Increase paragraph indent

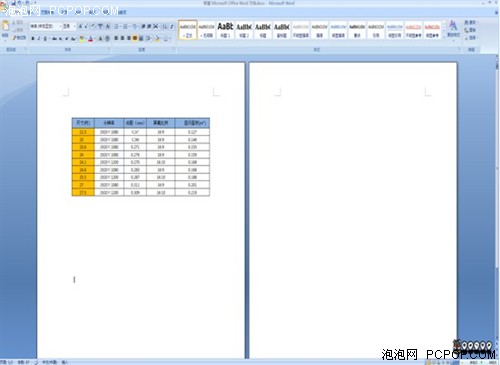tap(149, 26)
